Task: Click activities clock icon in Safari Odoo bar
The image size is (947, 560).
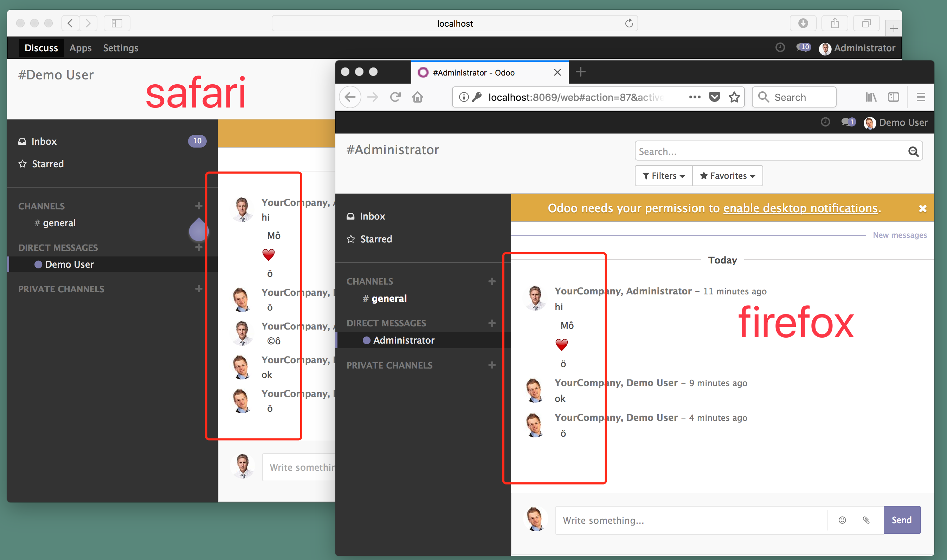Action: [x=780, y=47]
